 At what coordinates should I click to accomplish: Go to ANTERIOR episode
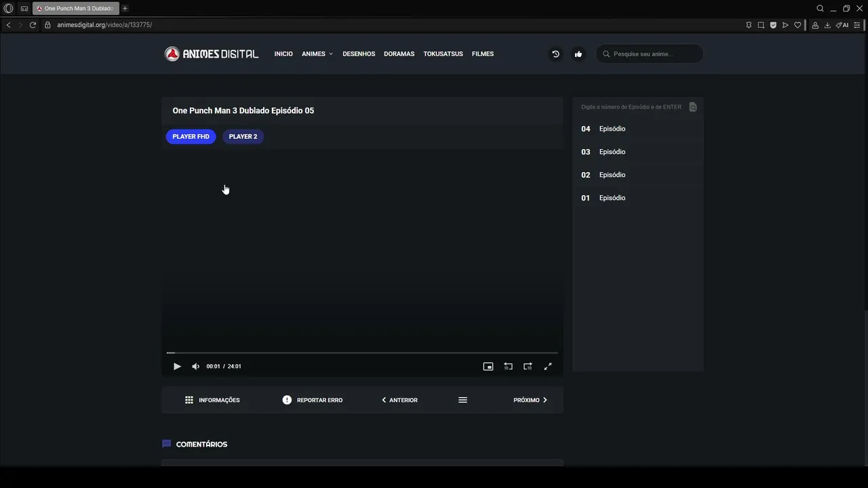coord(399,401)
